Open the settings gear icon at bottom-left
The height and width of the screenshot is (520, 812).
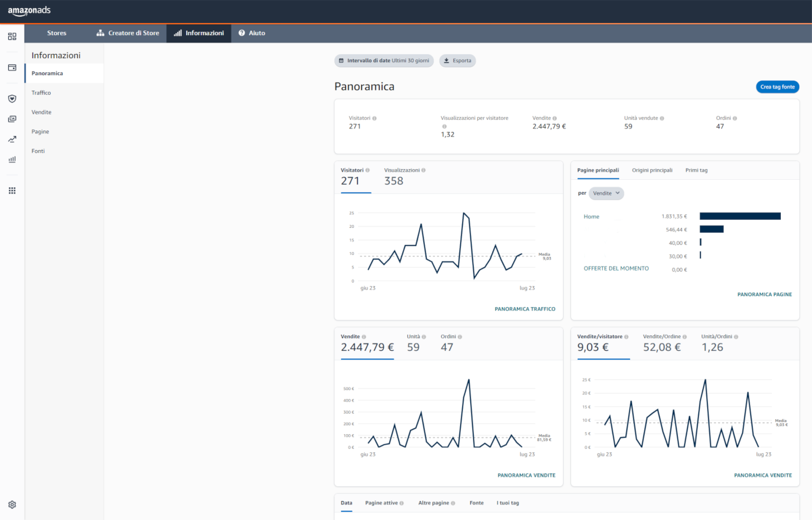click(x=12, y=504)
